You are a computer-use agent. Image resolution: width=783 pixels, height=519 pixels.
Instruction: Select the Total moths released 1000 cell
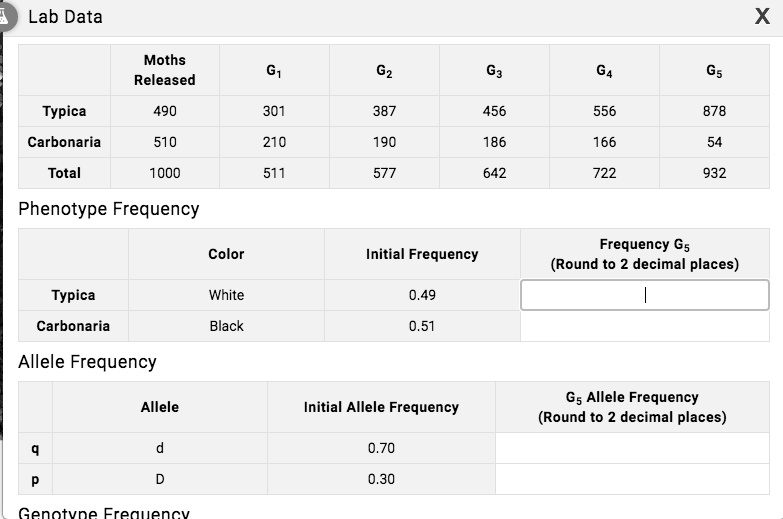point(165,173)
